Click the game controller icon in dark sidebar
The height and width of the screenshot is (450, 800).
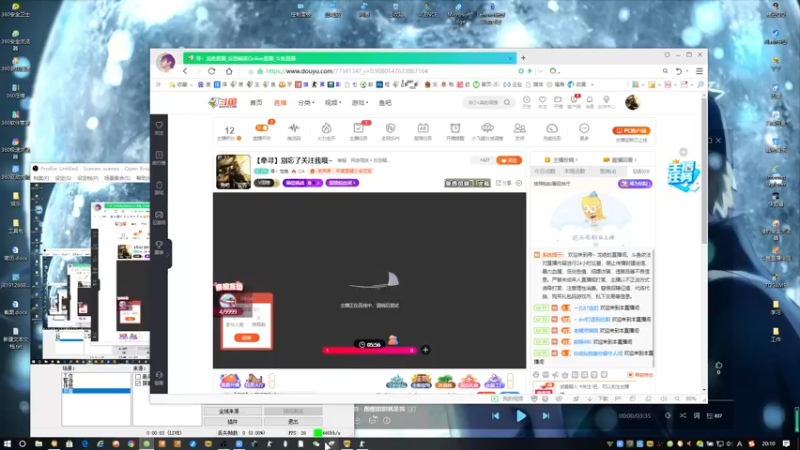159,215
